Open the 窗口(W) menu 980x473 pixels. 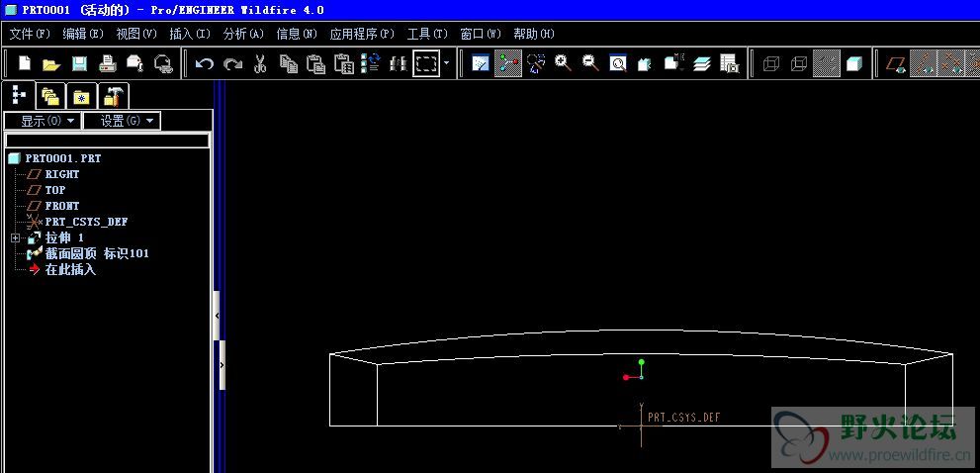pyautogui.click(x=481, y=34)
